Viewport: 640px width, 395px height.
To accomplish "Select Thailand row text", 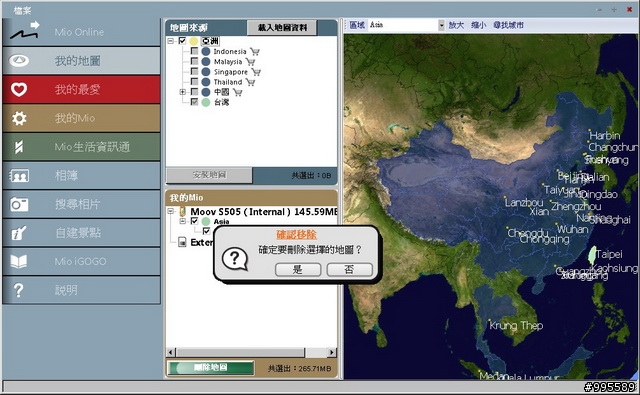I will tap(228, 82).
